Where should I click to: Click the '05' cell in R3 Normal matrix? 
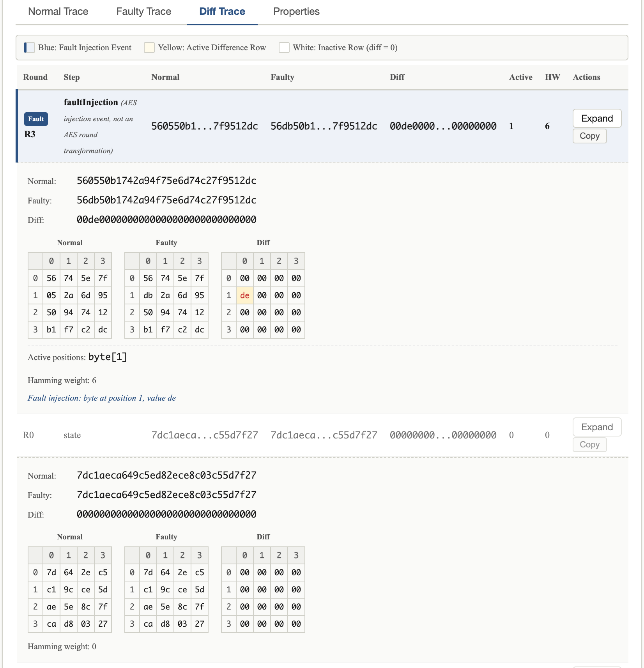51,295
